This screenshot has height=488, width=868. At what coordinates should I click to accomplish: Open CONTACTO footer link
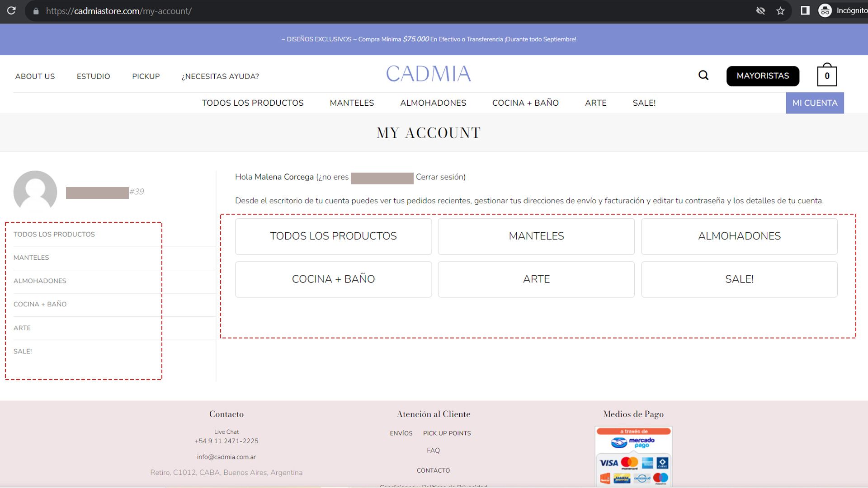point(433,470)
